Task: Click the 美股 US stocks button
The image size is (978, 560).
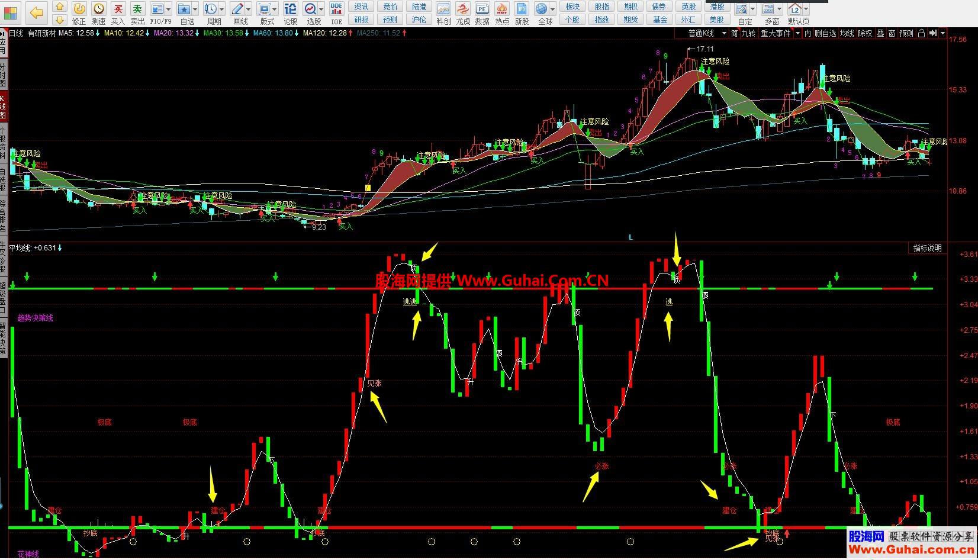Action: [717, 20]
